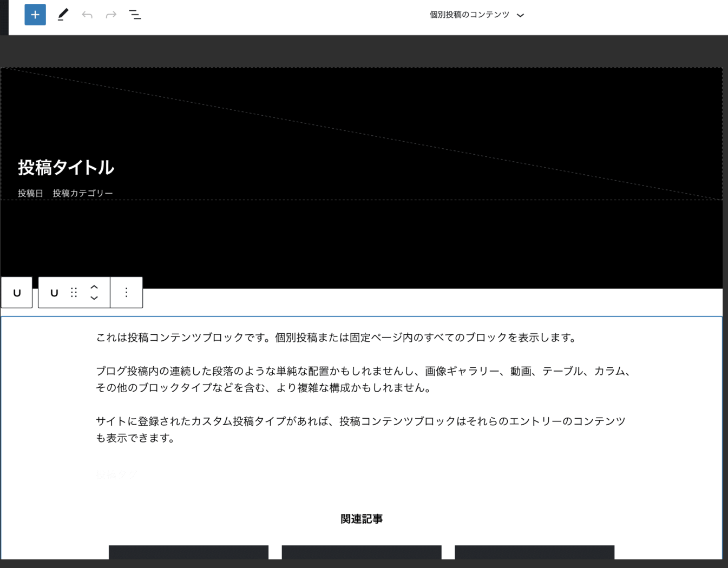Screen dimensions: 728x568
Task: Select the 投稿タイトル post title block
Action: pyautogui.click(x=65, y=168)
